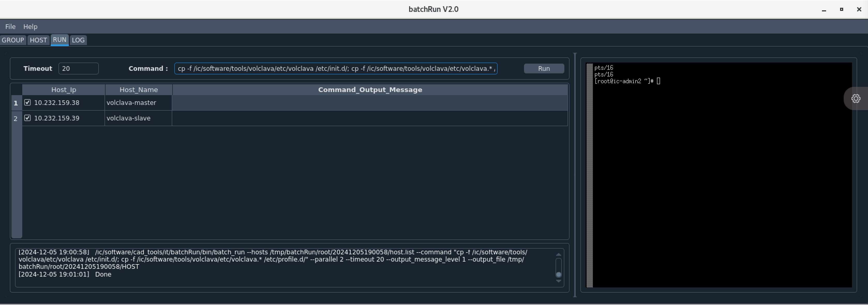
Task: Open the File menu
Action: coord(10,27)
